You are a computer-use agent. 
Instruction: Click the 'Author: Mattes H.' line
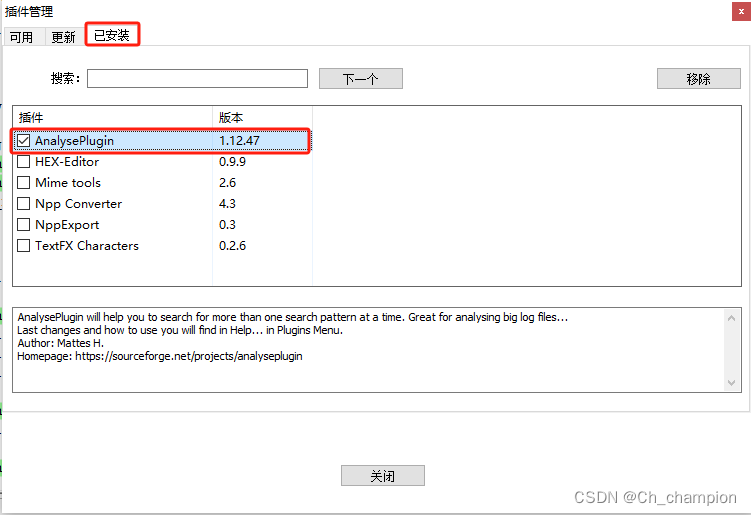pyautogui.click(x=60, y=343)
